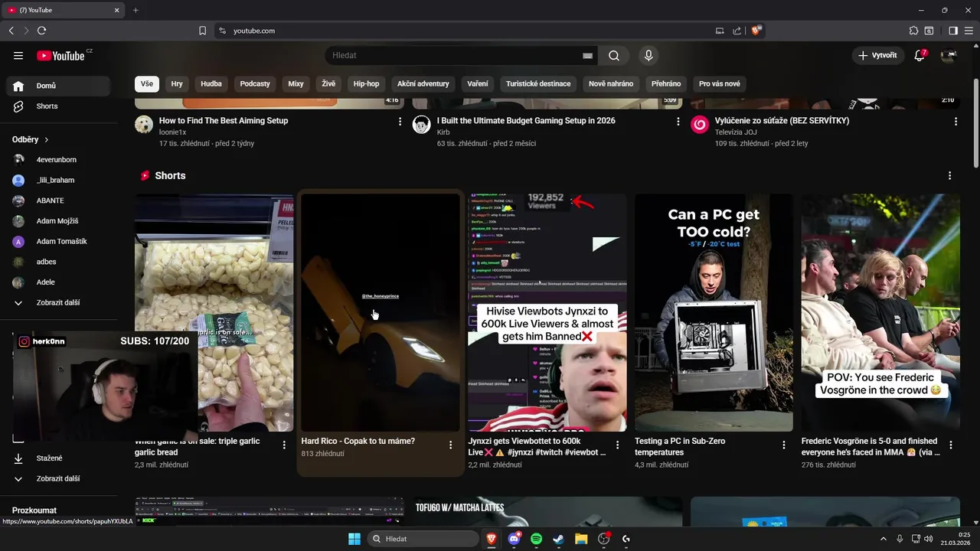Bookmark this page using address bar icon

202,31
